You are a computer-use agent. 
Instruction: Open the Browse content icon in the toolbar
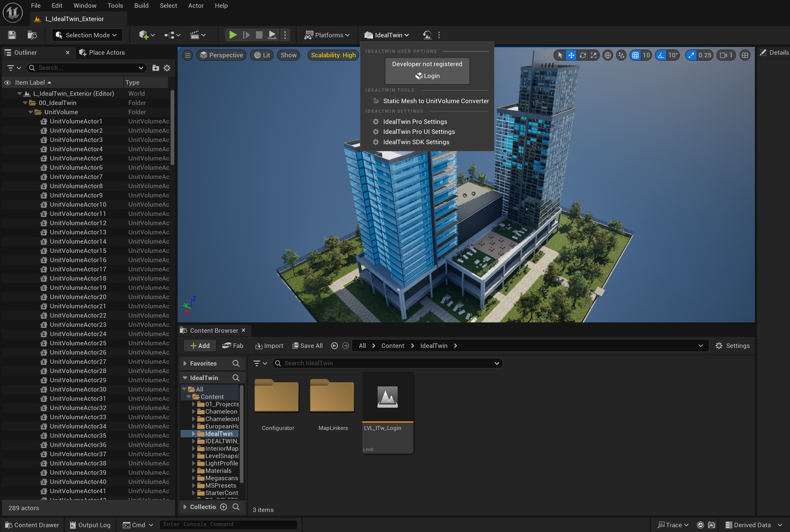click(x=32, y=35)
